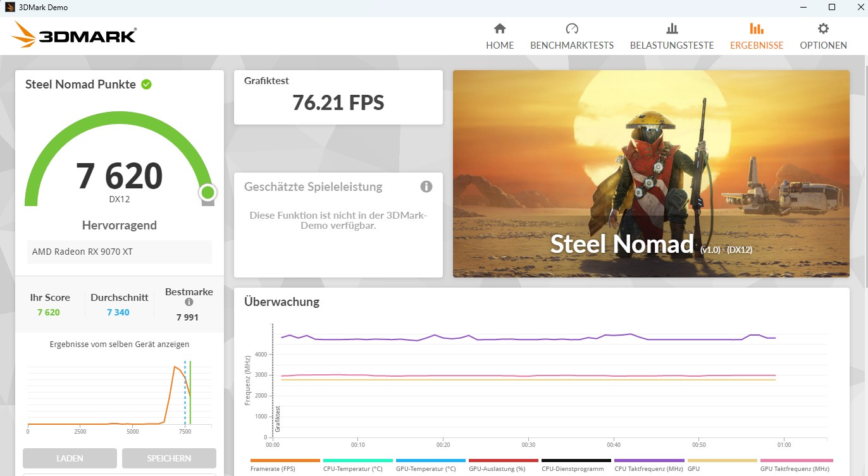Open the Home tab house icon
868x476 pixels.
(x=500, y=28)
